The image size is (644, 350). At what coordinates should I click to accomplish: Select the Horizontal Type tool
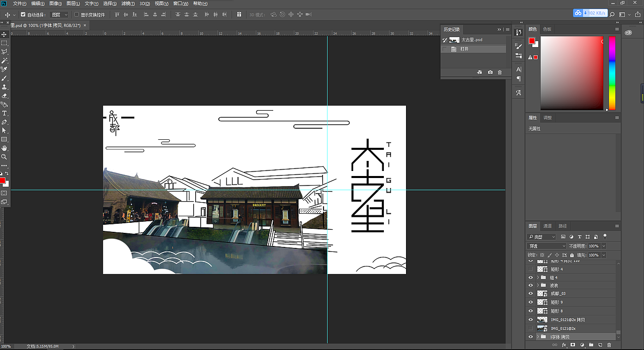tap(5, 113)
